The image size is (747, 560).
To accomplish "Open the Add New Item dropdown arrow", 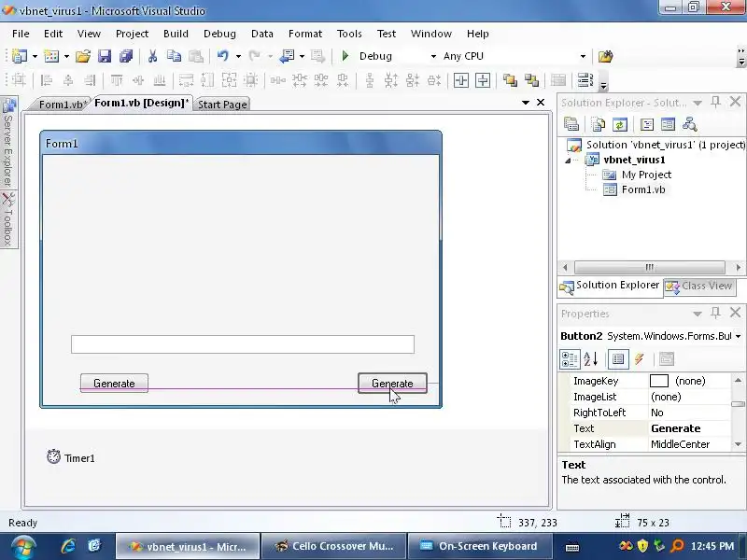I will [66, 56].
